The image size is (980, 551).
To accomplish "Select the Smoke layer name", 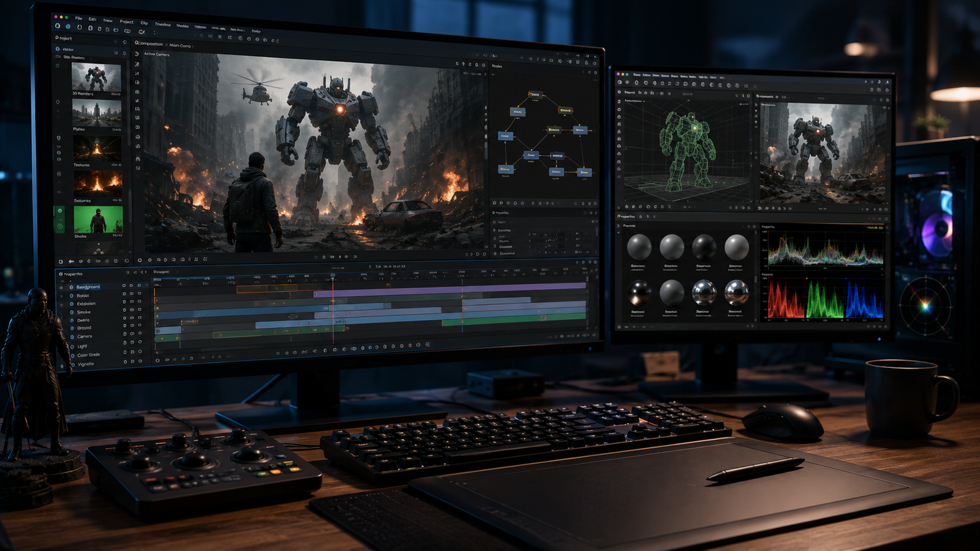I will (x=84, y=312).
